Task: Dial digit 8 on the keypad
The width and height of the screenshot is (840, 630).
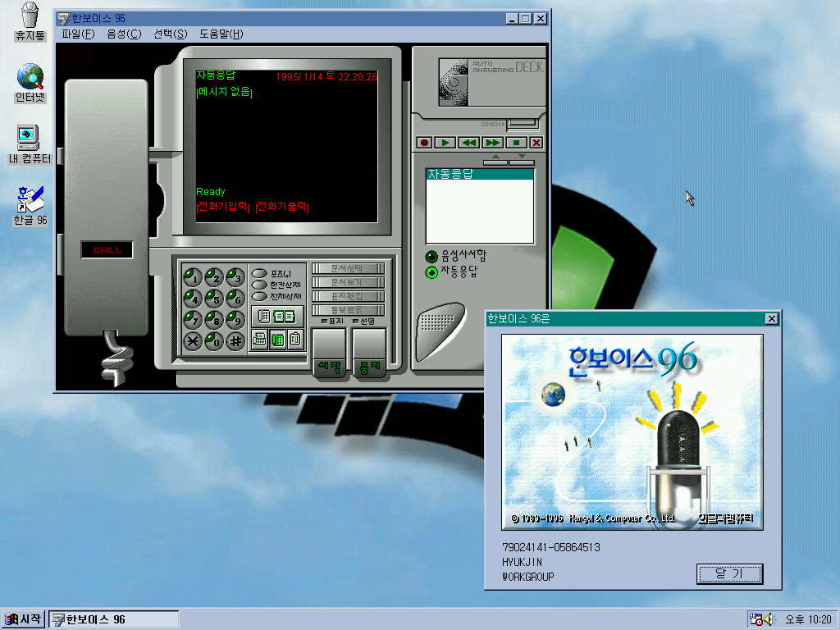Action: 214,320
